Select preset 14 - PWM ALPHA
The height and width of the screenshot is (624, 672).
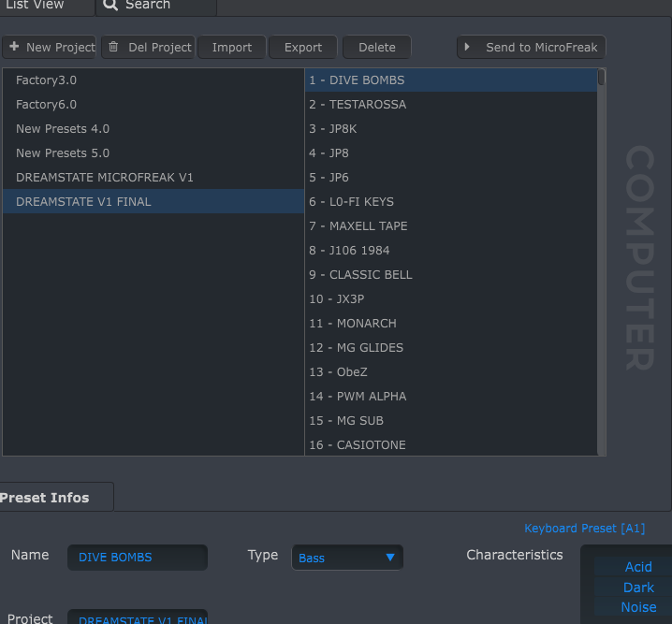coord(451,396)
